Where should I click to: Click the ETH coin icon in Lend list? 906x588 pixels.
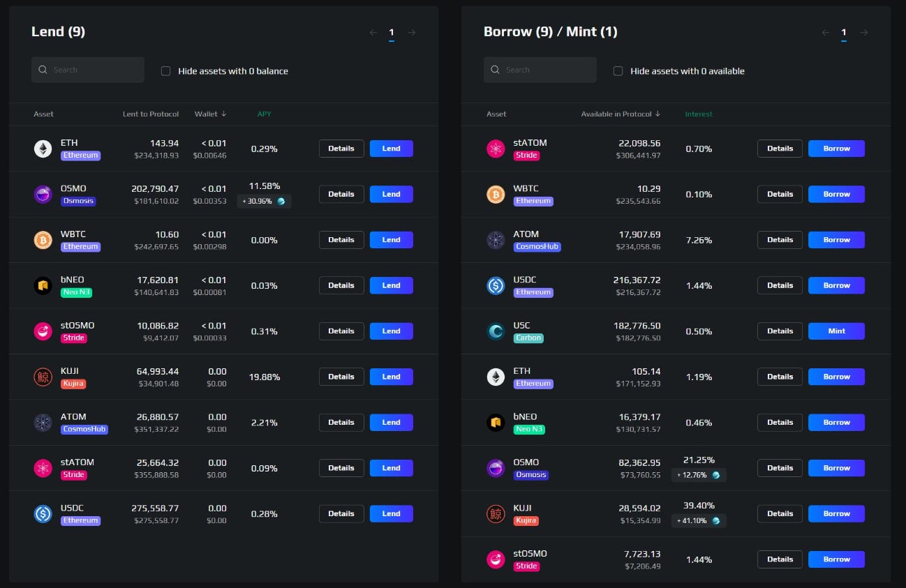coord(43,149)
